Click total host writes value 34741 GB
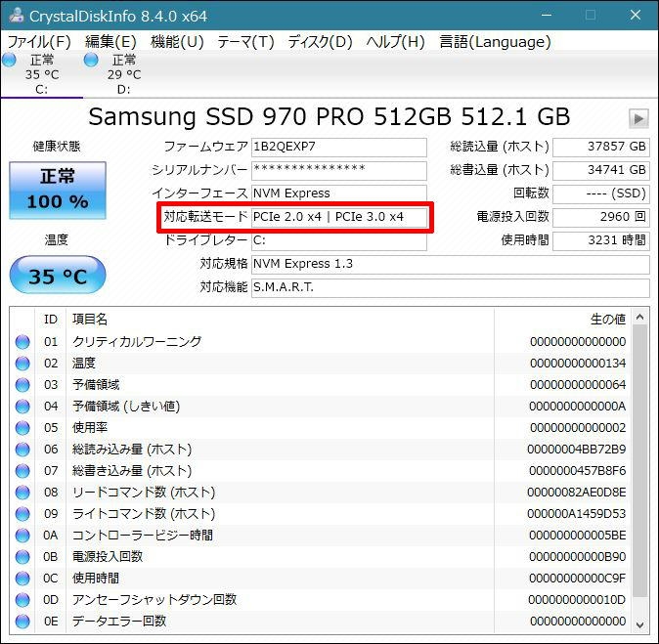This screenshot has width=659, height=644. point(601,171)
